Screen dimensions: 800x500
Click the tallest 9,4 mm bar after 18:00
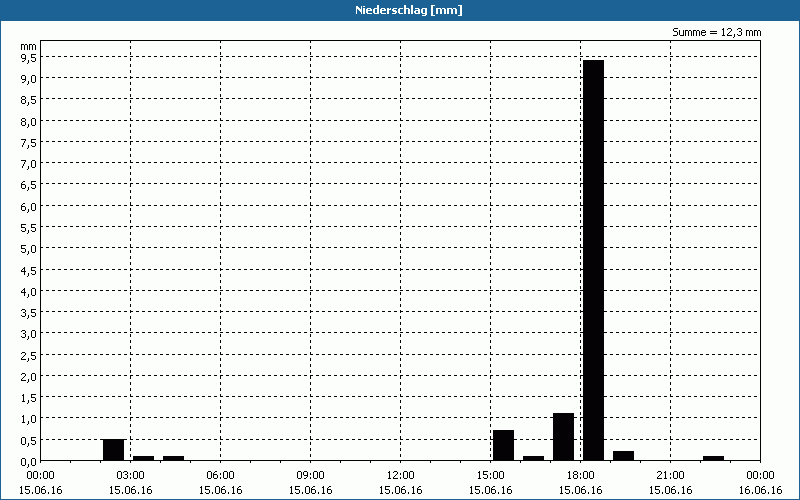tap(593, 260)
